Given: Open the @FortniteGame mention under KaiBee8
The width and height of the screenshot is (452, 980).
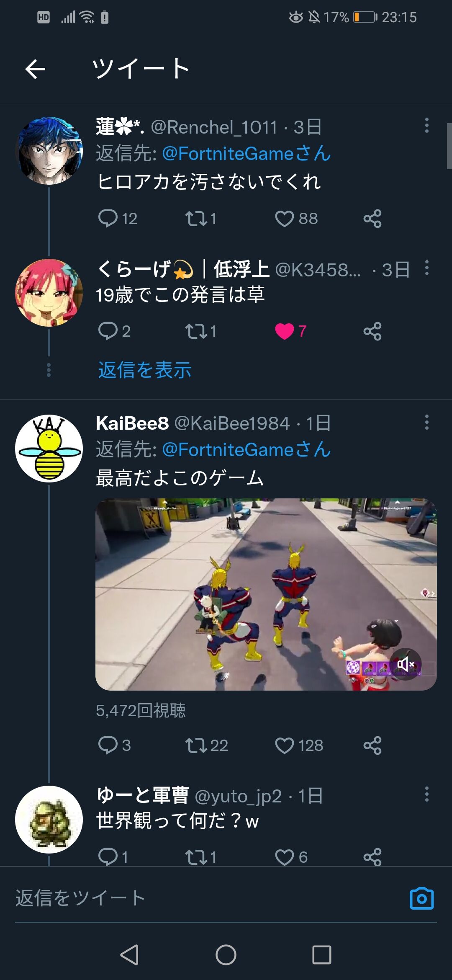Looking at the screenshot, I should tap(247, 449).
